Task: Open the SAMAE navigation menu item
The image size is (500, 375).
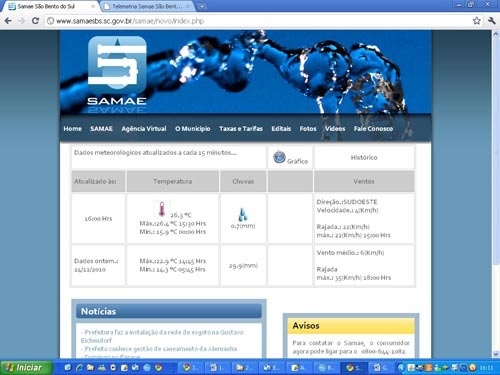Action: click(101, 129)
